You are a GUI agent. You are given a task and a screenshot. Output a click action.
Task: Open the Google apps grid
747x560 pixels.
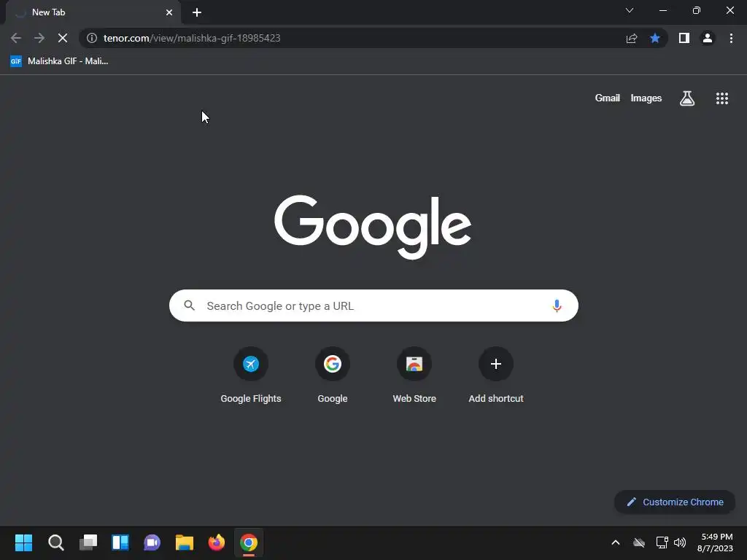pyautogui.click(x=721, y=98)
